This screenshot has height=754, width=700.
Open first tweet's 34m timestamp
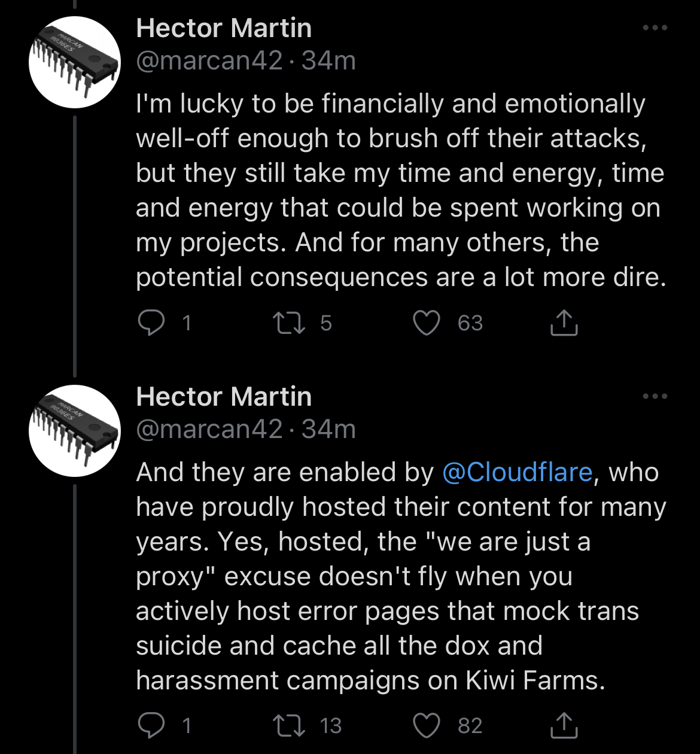point(328,60)
